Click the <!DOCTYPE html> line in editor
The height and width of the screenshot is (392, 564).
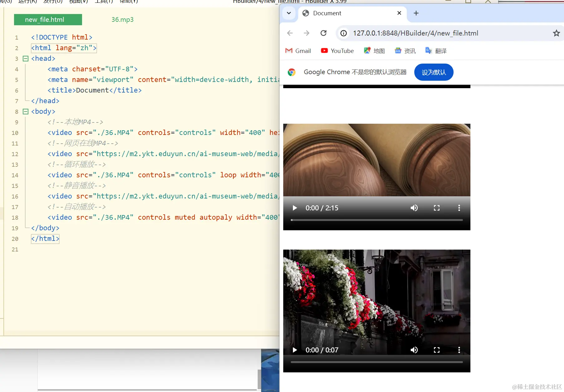[x=62, y=37]
